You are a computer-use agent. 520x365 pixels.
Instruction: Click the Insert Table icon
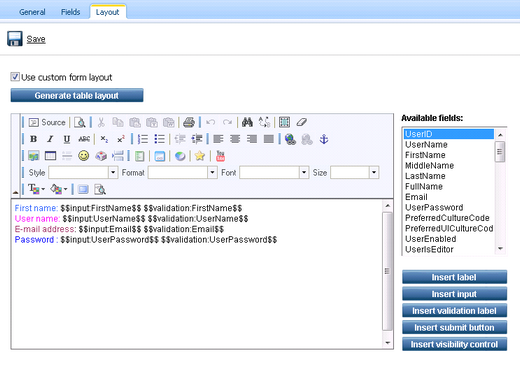pos(50,156)
